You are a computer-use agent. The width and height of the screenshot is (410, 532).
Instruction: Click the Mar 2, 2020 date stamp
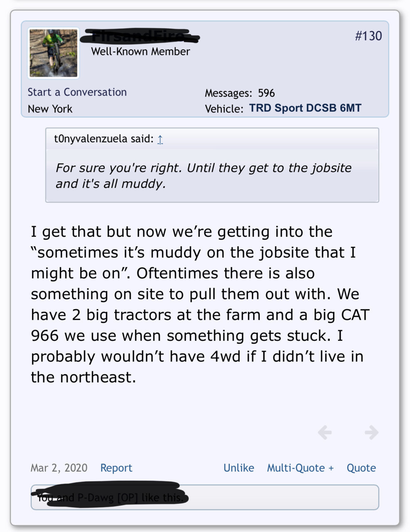pos(59,468)
